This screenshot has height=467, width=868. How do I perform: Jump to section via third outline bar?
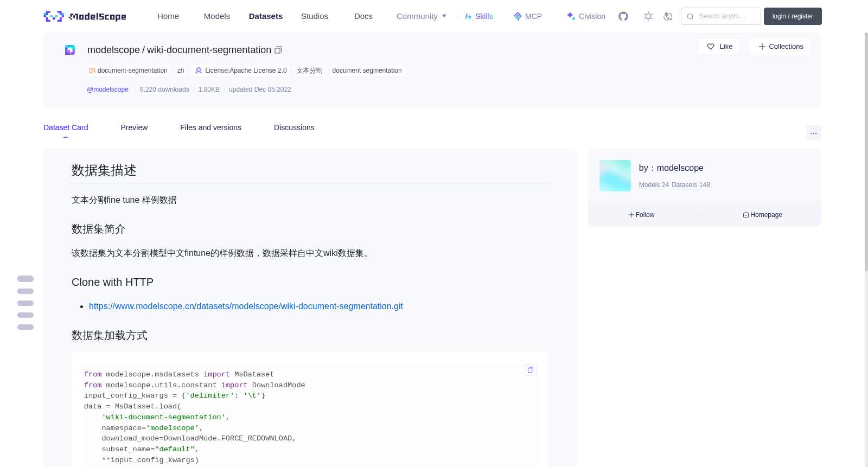pyautogui.click(x=25, y=303)
